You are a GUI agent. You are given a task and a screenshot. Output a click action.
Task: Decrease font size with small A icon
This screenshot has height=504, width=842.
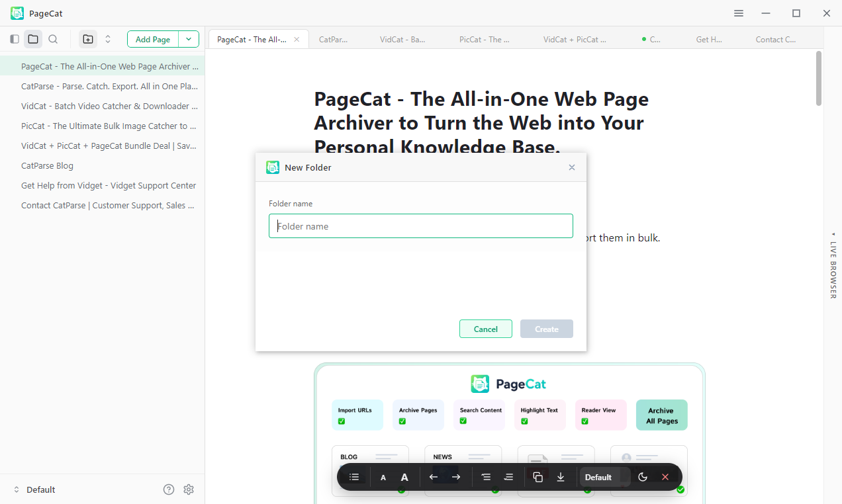383,477
